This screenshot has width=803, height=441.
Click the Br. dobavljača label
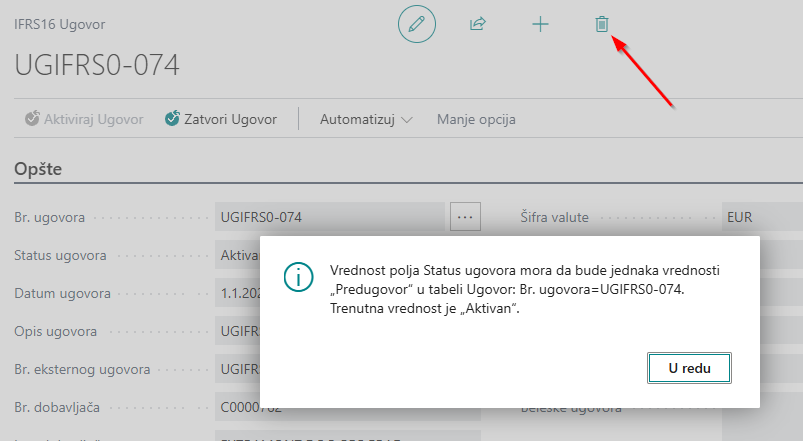click(57, 408)
